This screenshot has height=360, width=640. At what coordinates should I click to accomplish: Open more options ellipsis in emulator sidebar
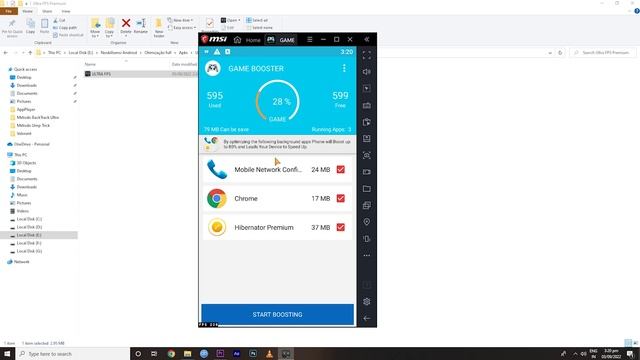[x=367, y=256]
